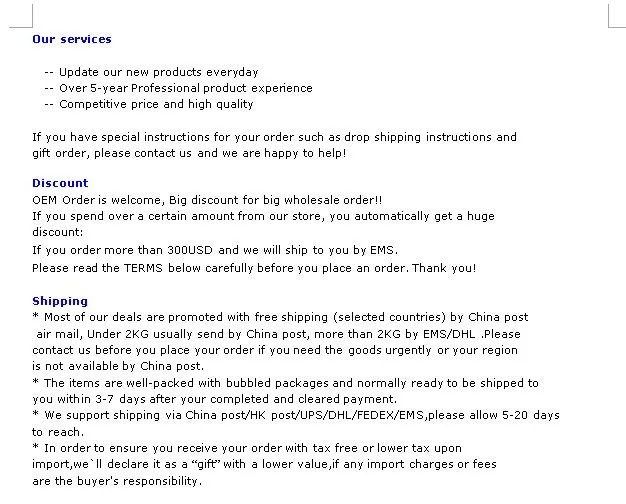Click the 'Our services' heading
Screen dimensions: 626x504
pos(72,39)
